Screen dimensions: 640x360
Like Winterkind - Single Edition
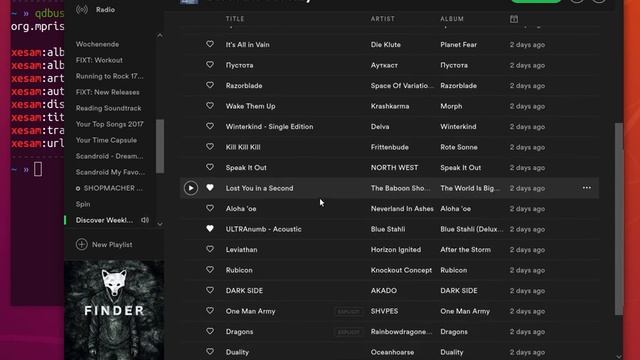tap(210, 126)
